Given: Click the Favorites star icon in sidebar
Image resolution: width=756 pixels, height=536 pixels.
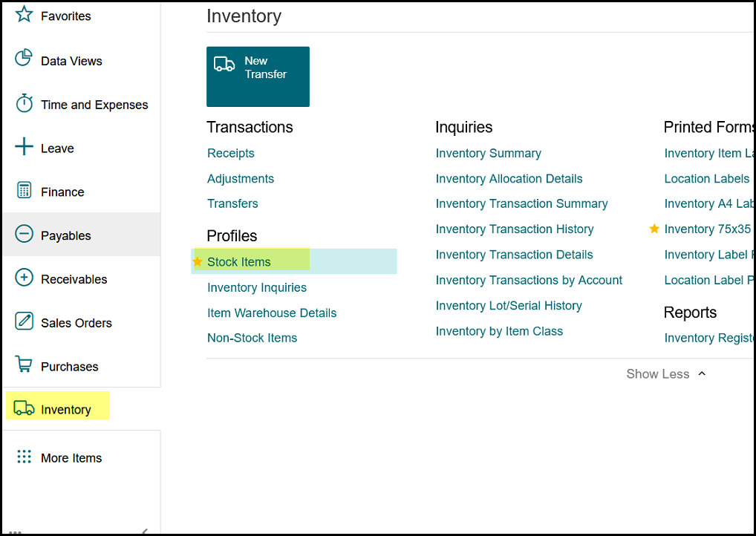Looking at the screenshot, I should point(24,15).
